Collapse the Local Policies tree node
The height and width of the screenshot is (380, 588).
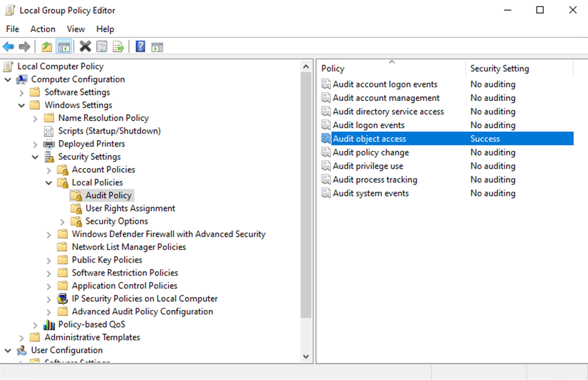click(49, 183)
